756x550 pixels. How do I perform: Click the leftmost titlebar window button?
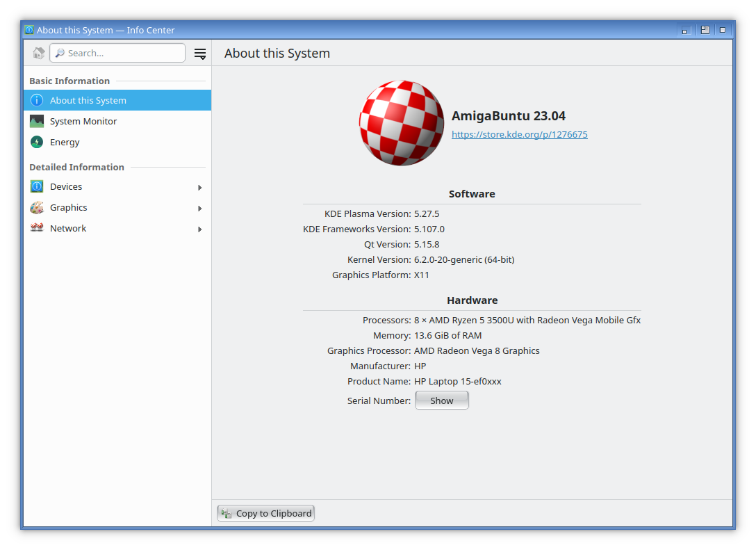684,31
